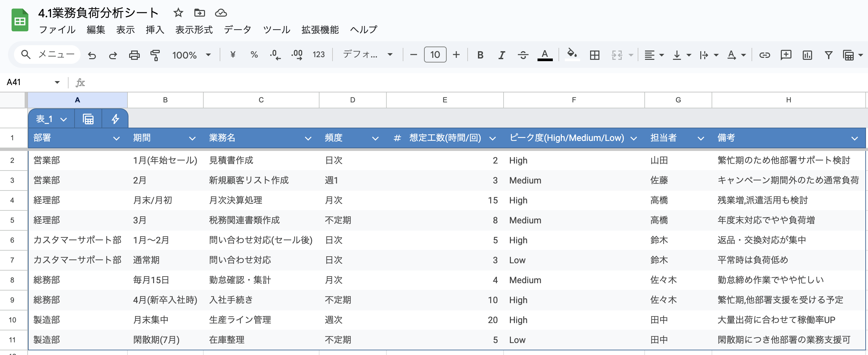Create a filter
This screenshot has height=355, width=868.
pos(828,55)
